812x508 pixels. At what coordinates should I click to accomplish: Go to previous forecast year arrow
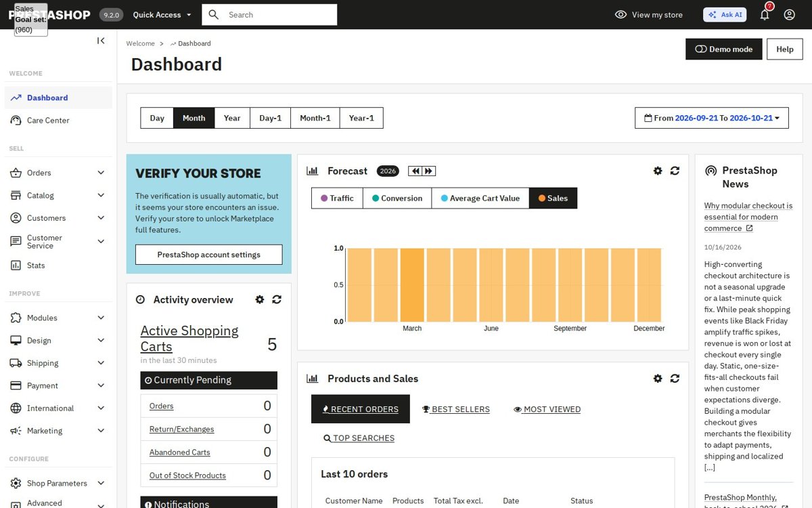click(415, 171)
